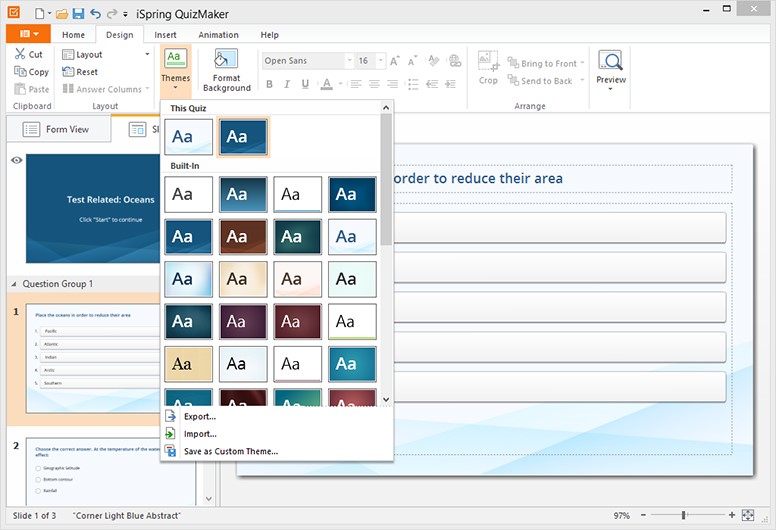This screenshot has width=776, height=530.
Task: Click the Bulleted list icon
Action: [413, 84]
